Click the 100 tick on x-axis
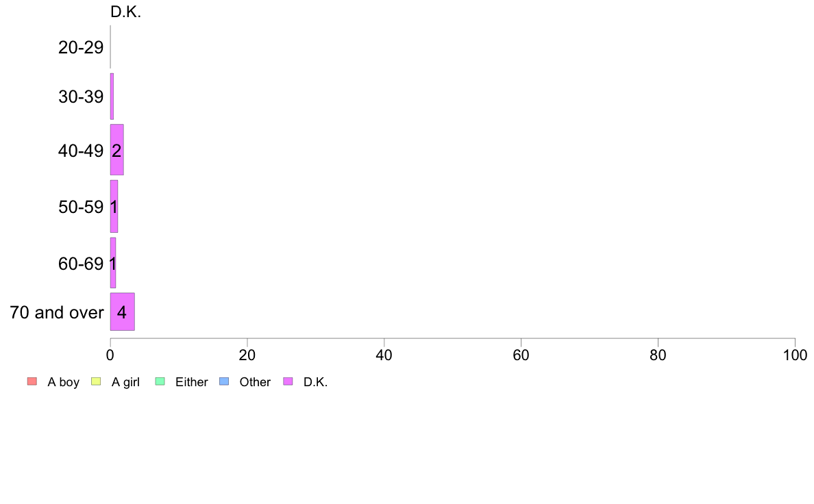 (x=795, y=355)
